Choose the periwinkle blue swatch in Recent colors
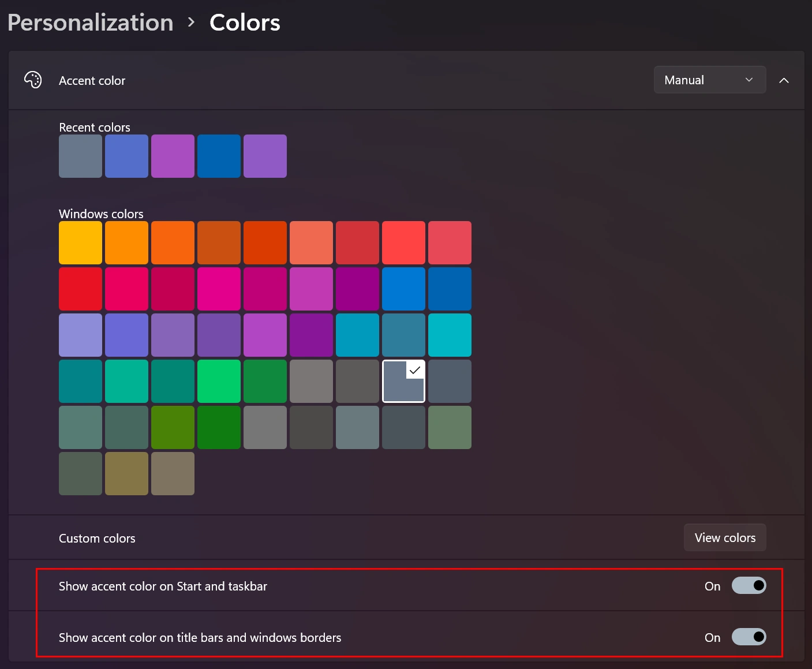The image size is (812, 669). pyautogui.click(x=127, y=156)
